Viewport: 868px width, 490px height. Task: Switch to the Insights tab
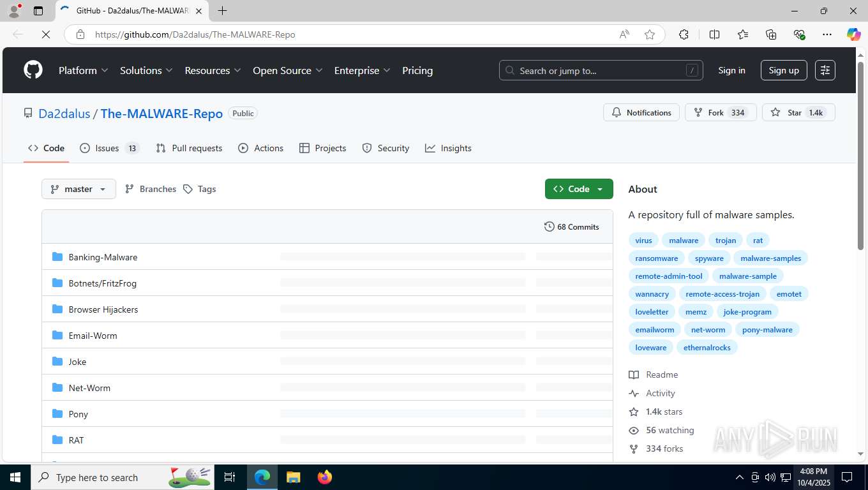tap(448, 148)
